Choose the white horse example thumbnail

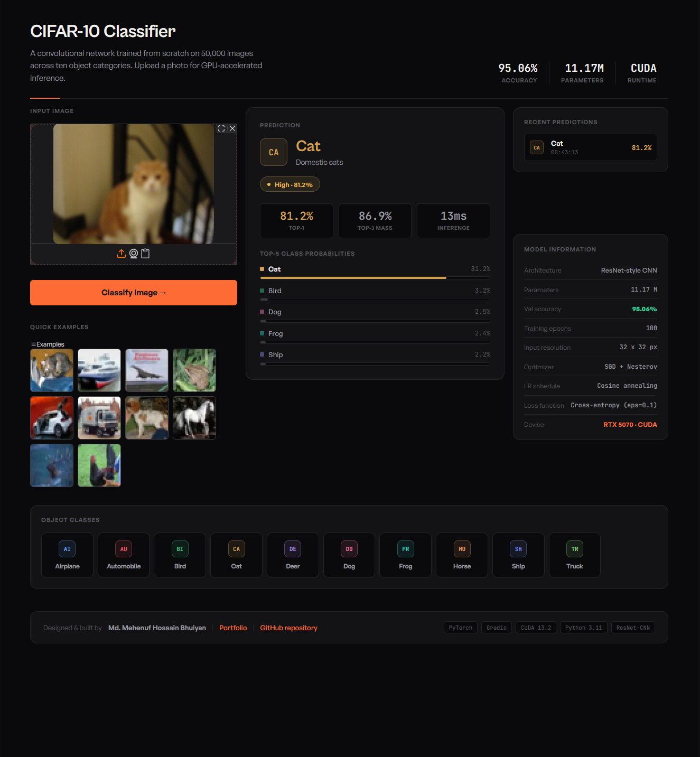pyautogui.click(x=194, y=418)
